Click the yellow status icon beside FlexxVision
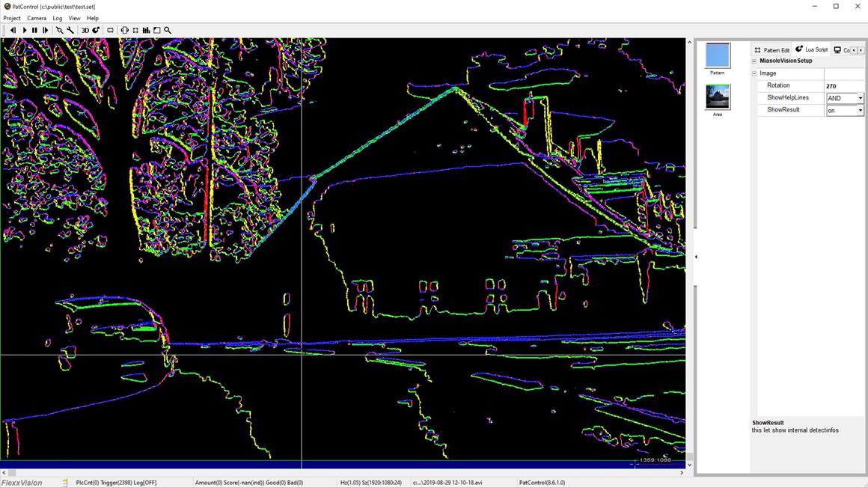868x488 pixels. (x=65, y=483)
